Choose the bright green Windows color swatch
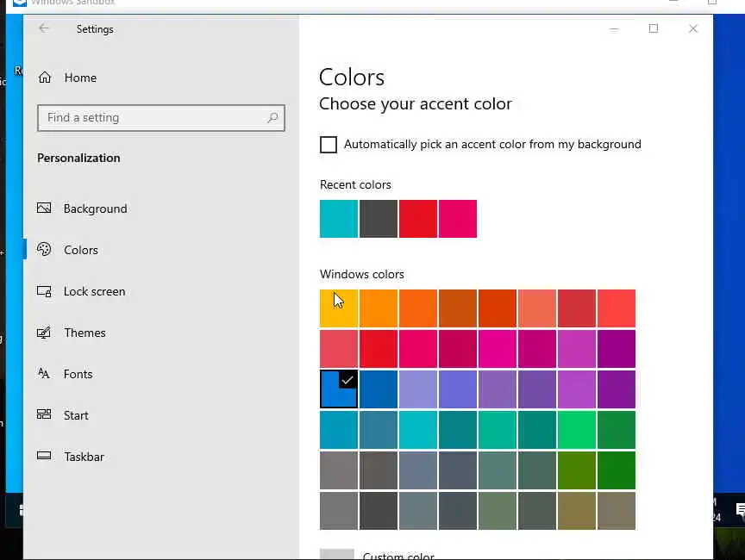 pyautogui.click(x=577, y=430)
